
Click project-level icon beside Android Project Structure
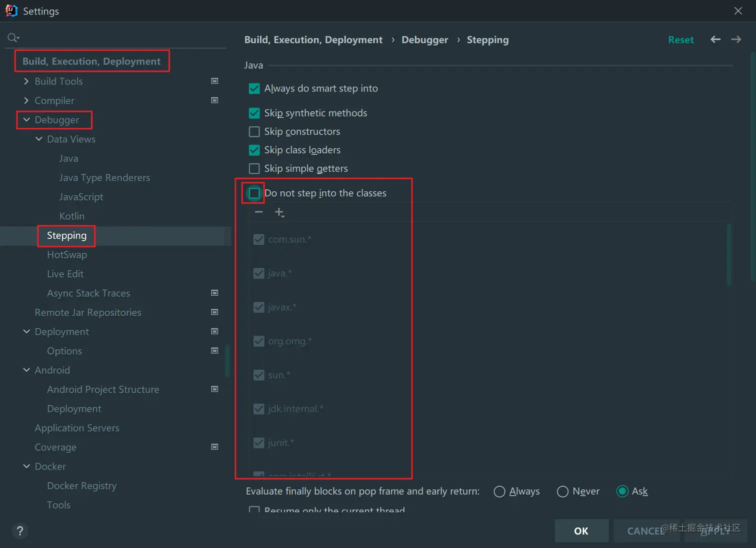pos(214,389)
